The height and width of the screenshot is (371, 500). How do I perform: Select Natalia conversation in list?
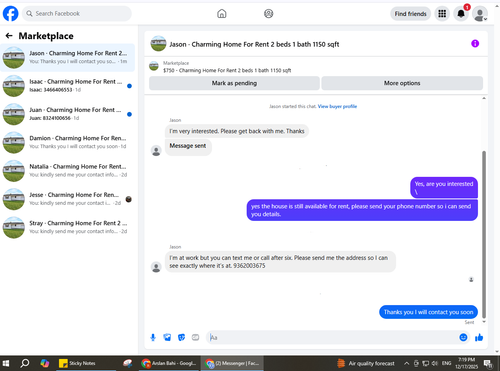68,171
